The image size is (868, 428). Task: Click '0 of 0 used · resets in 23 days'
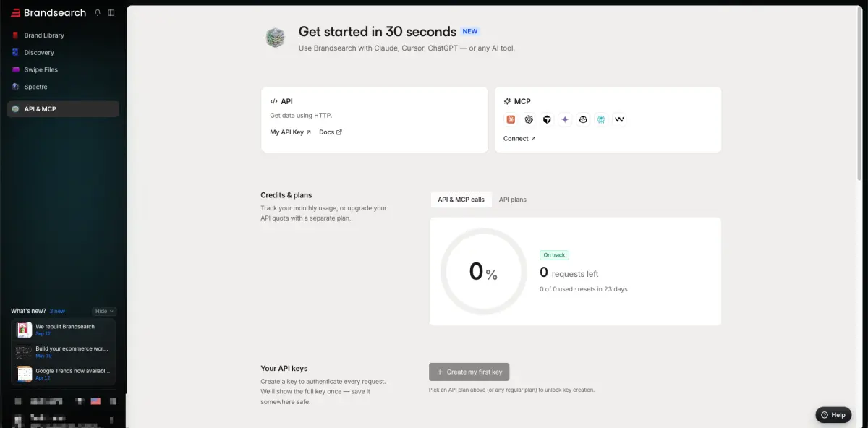point(584,289)
